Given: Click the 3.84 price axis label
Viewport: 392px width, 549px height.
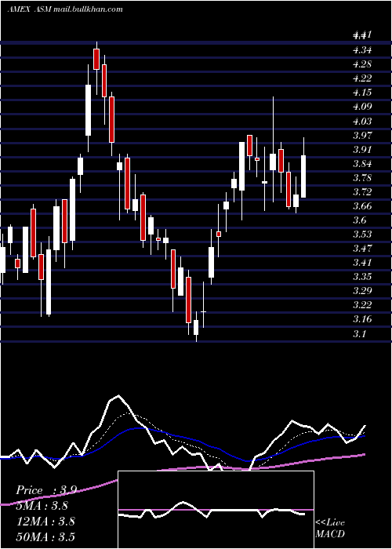Looking at the screenshot, I should point(362,163).
